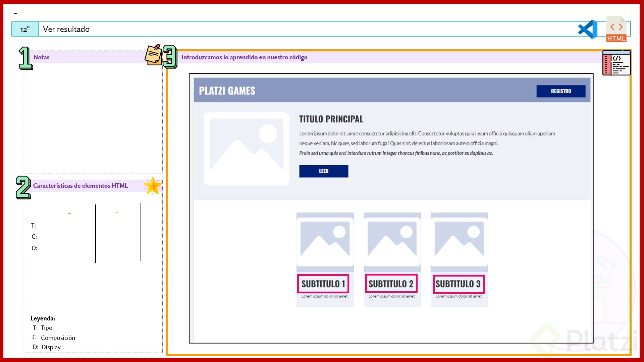The image size is (644, 362).
Task: Click inside the empty Notas text area
Action: [x=93, y=118]
